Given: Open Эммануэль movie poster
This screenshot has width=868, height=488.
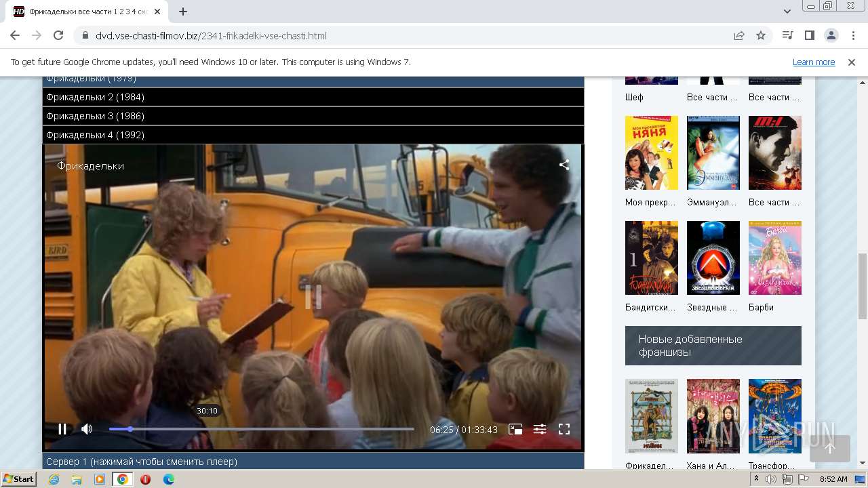Looking at the screenshot, I should point(713,152).
